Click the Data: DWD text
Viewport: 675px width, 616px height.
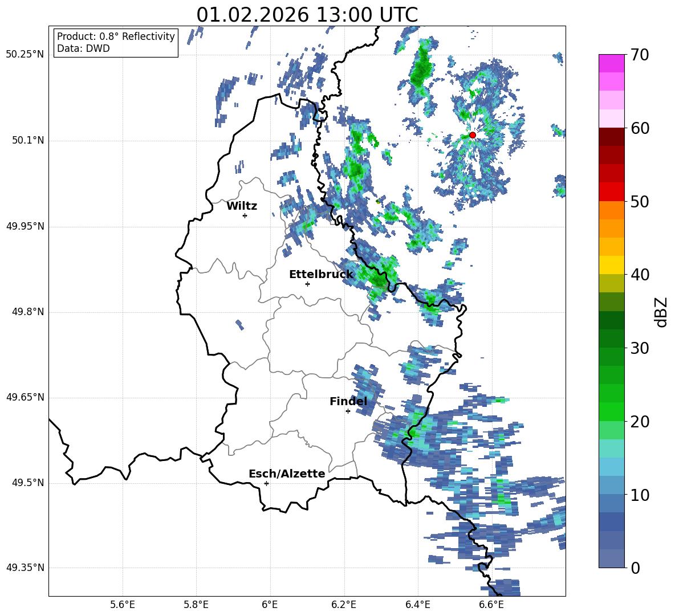click(x=83, y=48)
